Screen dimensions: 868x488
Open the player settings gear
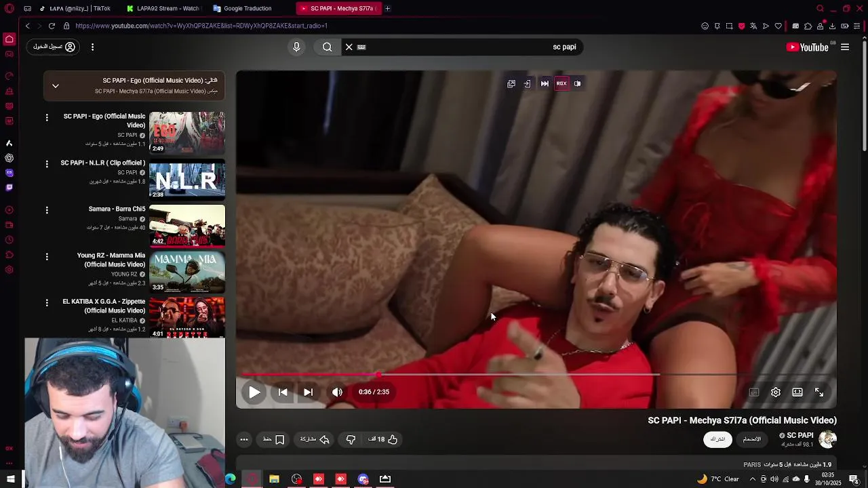pos(776,392)
